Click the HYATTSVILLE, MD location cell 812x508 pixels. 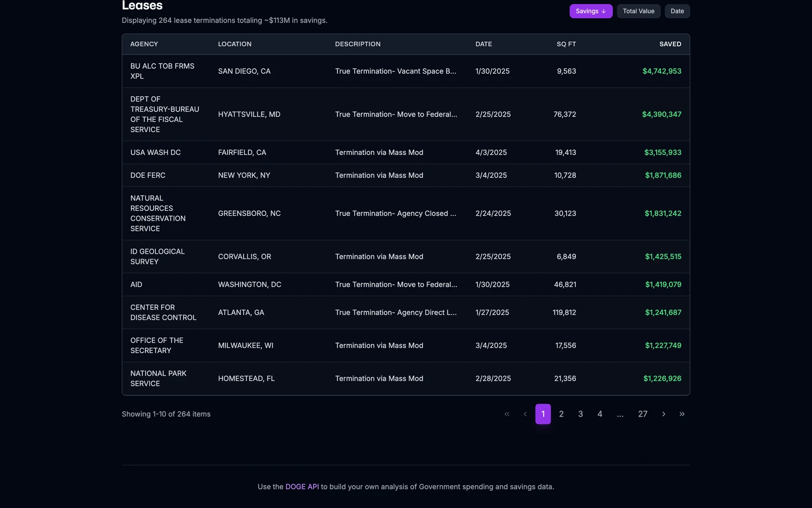tap(249, 114)
